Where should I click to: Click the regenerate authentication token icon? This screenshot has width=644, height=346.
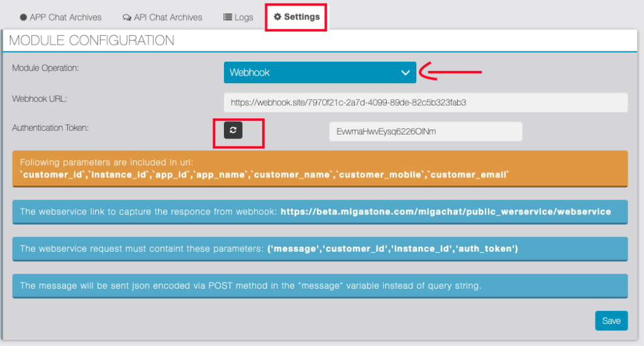pyautogui.click(x=233, y=130)
